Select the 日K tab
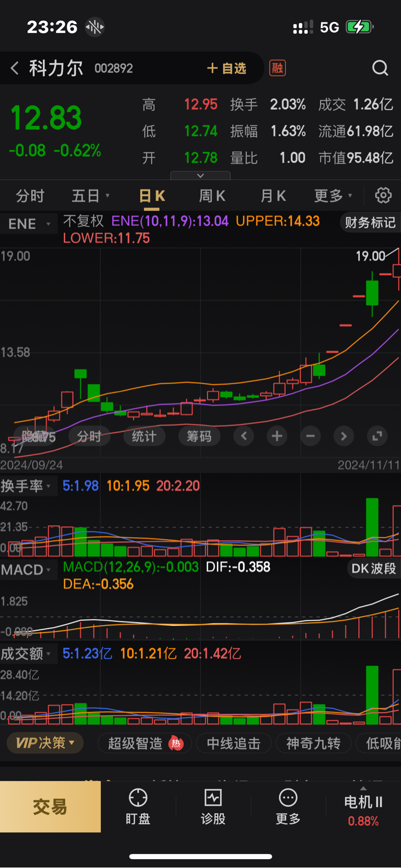Viewport: 401px width, 868px height. [x=152, y=196]
